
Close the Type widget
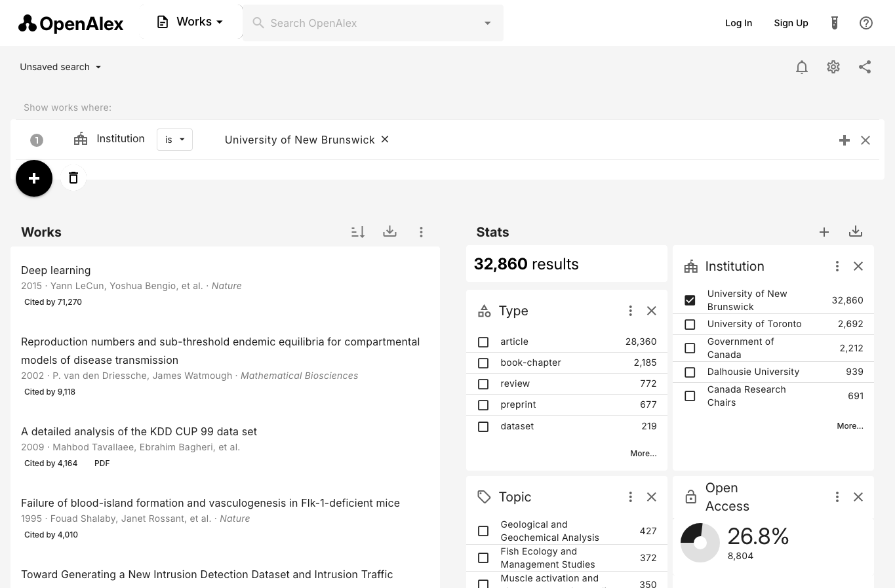652,311
